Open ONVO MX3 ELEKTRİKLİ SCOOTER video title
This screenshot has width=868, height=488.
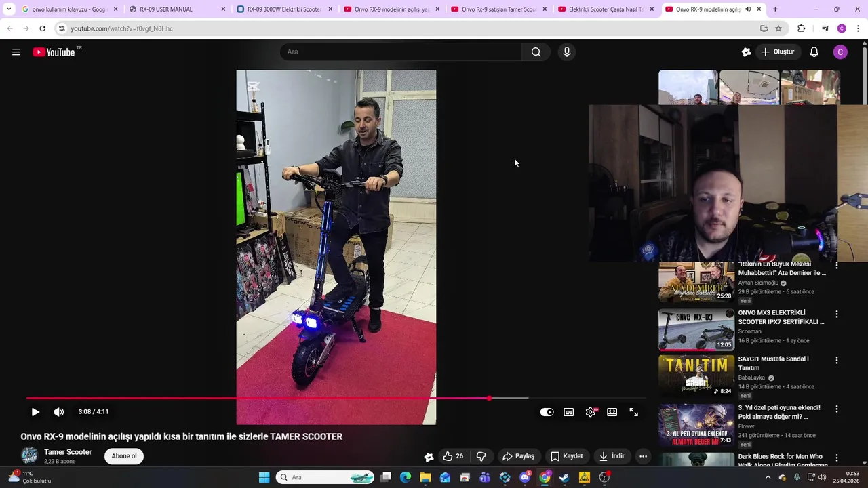click(781, 317)
